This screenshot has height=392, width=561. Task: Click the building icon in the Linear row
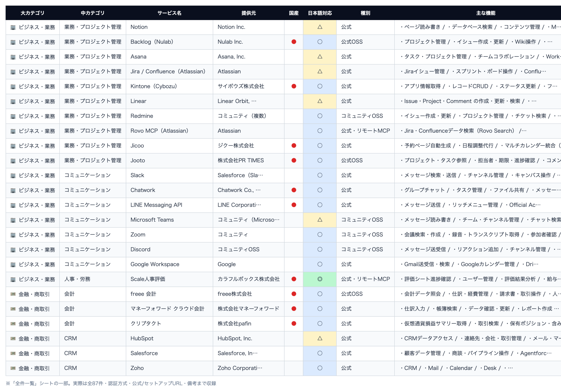(x=13, y=102)
